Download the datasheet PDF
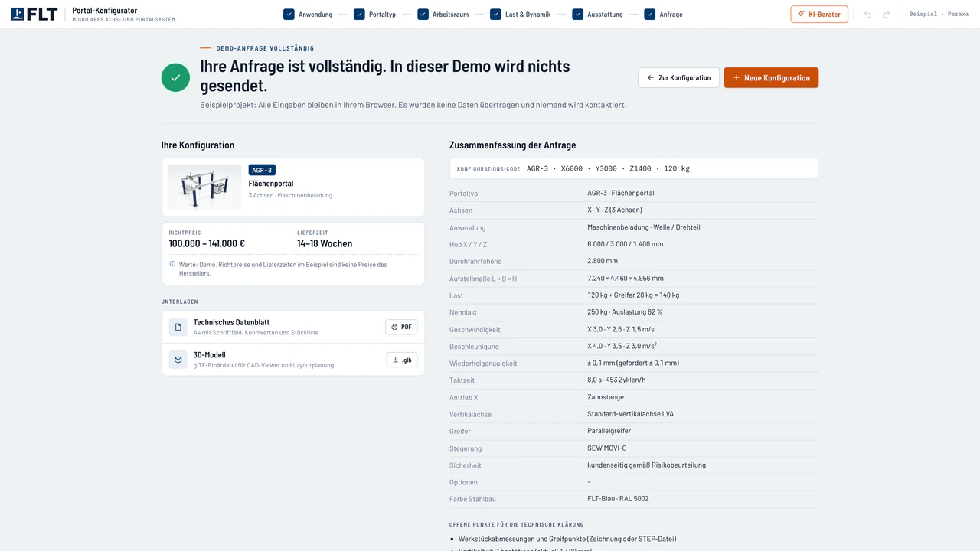 pos(401,327)
